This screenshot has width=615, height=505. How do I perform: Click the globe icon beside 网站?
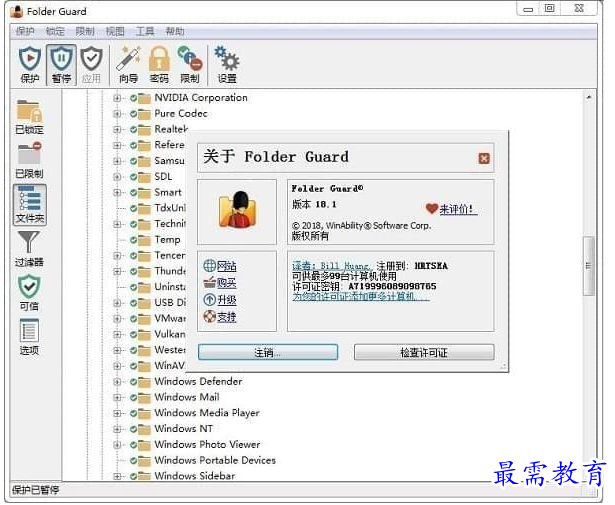pyautogui.click(x=209, y=265)
